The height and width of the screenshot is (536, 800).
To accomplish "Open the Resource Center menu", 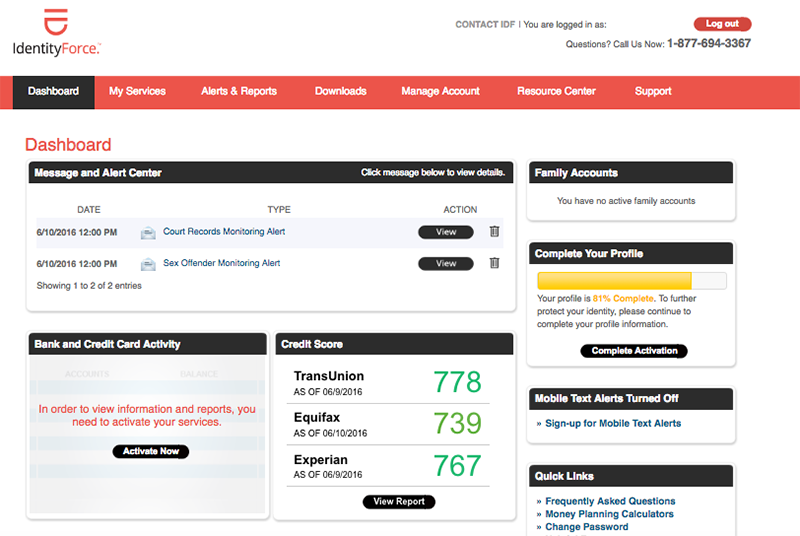I will [556, 91].
